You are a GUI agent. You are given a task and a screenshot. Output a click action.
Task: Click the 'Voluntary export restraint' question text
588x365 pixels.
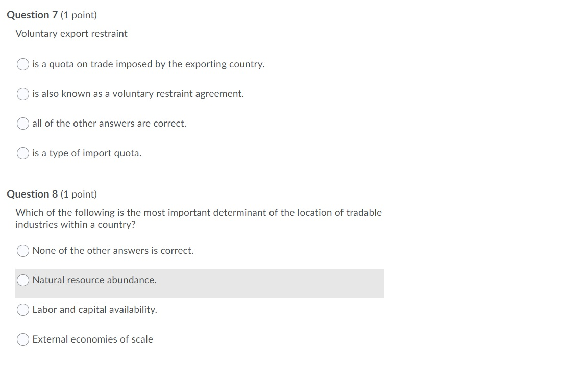(71, 33)
